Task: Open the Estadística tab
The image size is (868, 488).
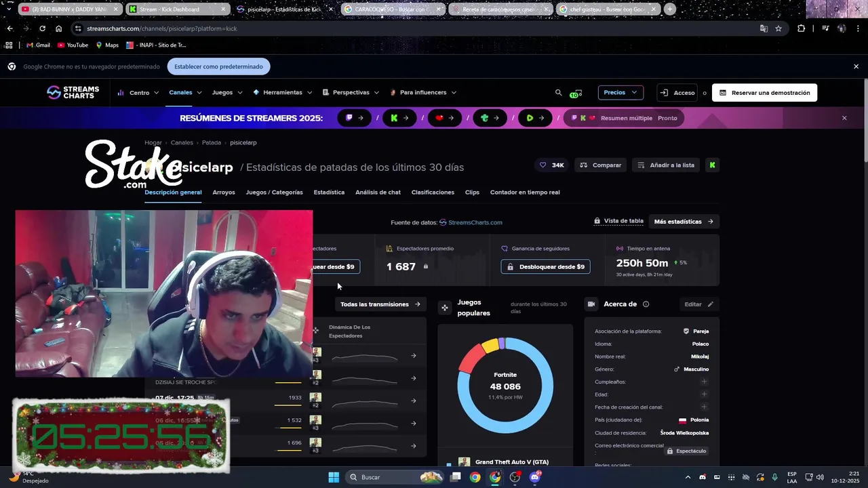Action: (329, 192)
